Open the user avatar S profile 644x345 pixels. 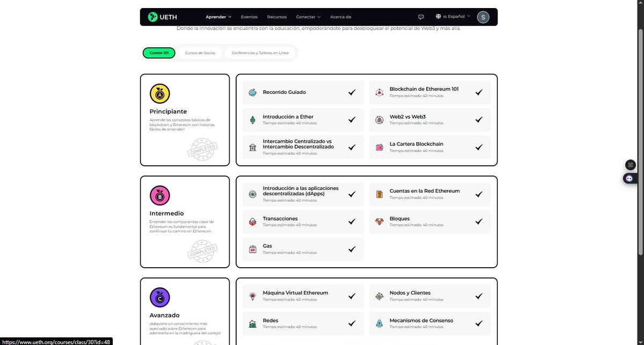click(483, 17)
